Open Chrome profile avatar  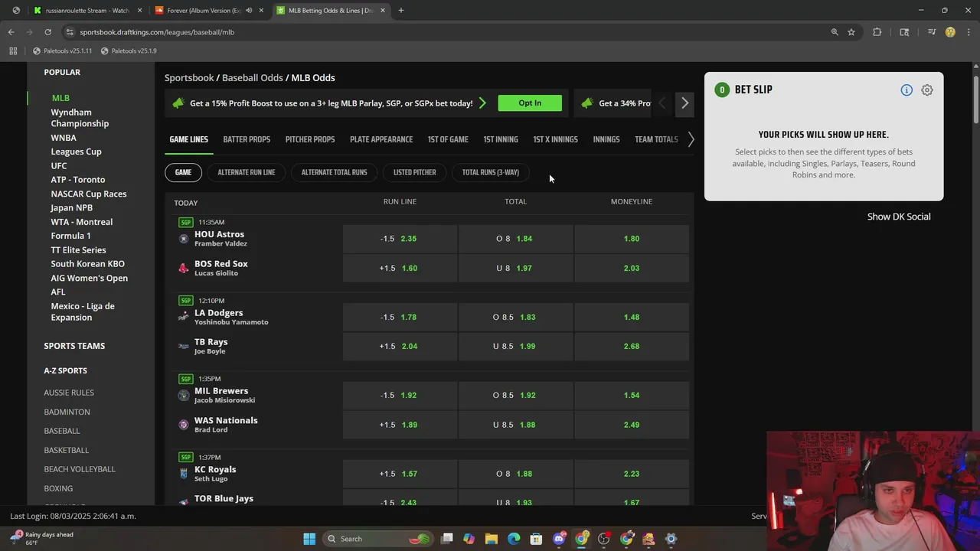950,32
